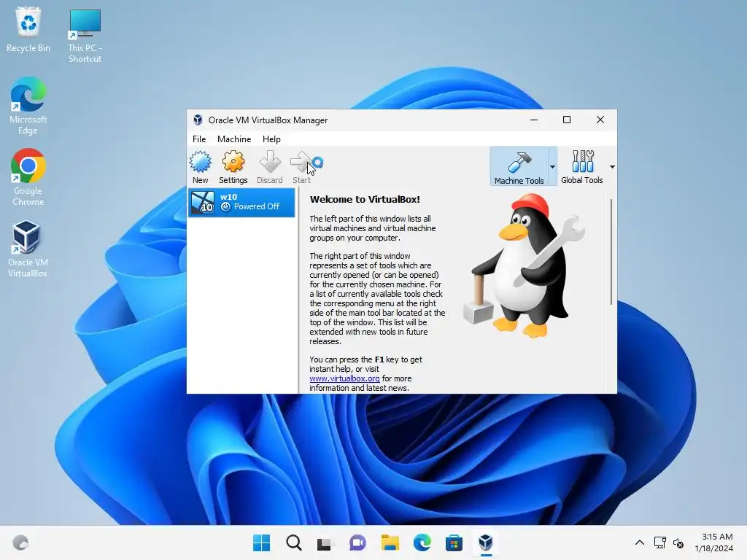Click the VirtualBox title bar app icon
The image size is (747, 560).
tap(198, 120)
